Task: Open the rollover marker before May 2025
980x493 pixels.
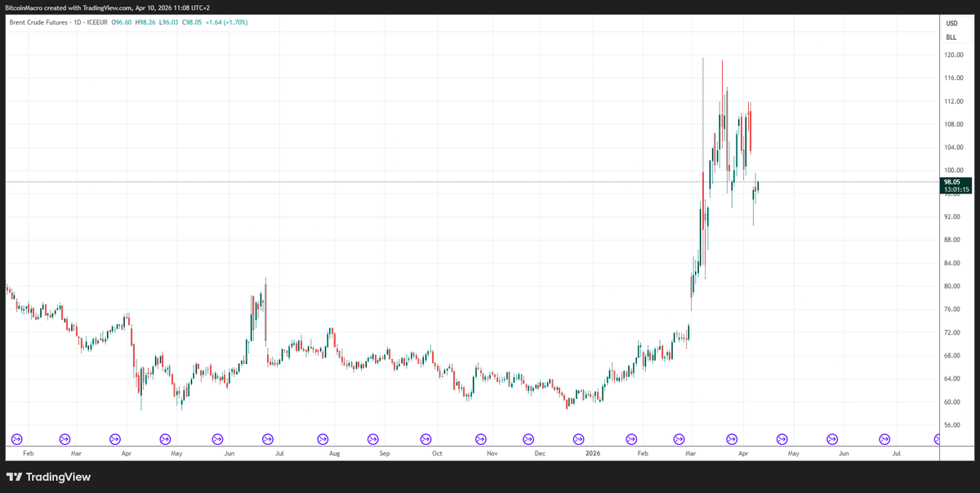Action: 166,438
